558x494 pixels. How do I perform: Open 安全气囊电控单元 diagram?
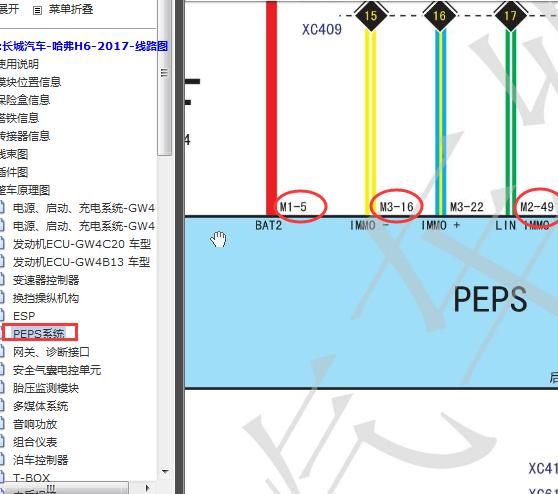pyautogui.click(x=57, y=370)
